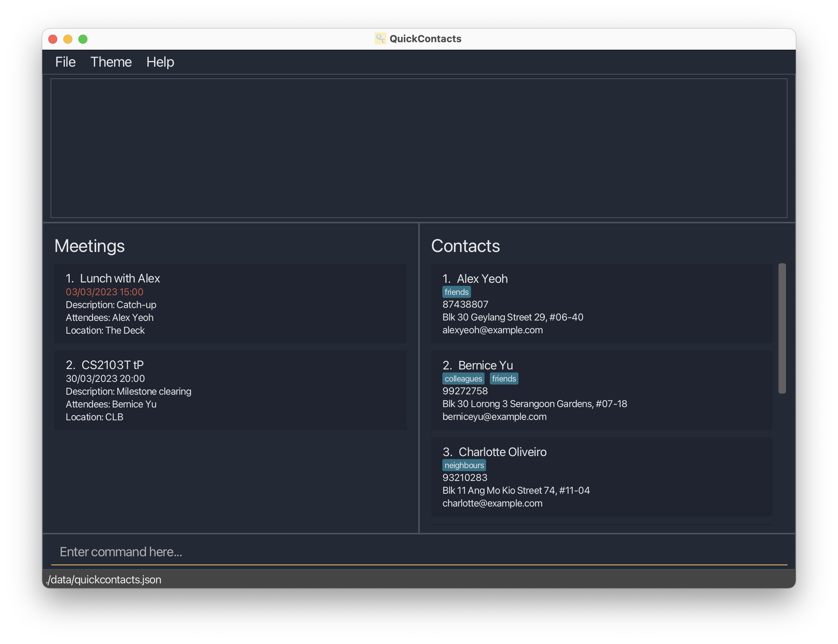Click the Contacts list scrollbar
Screen dimensions: 838x644
coord(781,328)
